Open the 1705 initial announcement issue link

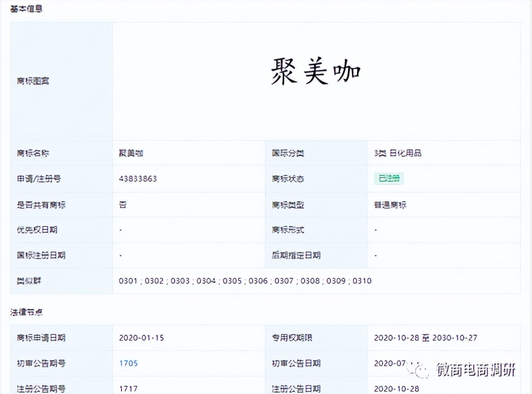tap(129, 363)
